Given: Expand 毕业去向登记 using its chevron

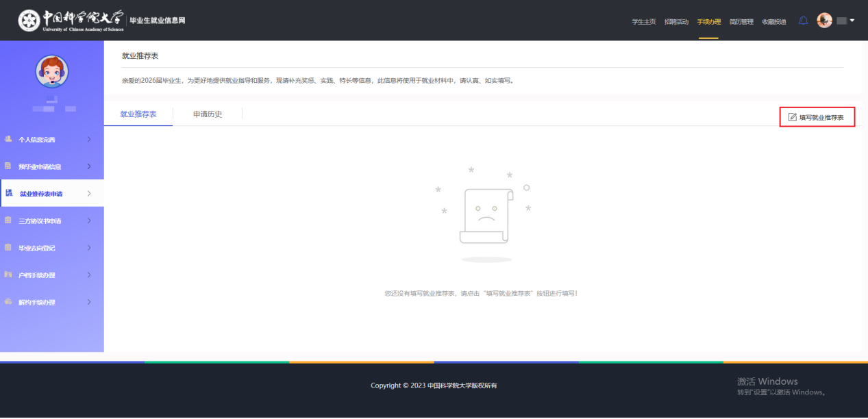Looking at the screenshot, I should 89,248.
